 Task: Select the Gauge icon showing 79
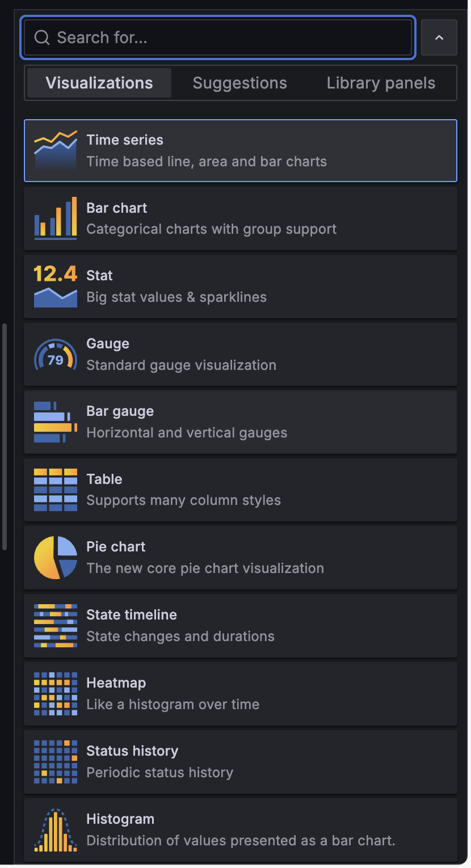coord(56,355)
